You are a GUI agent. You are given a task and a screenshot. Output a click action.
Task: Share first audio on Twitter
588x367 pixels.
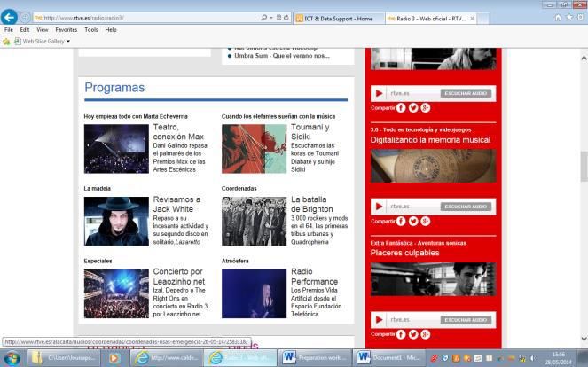coord(413,108)
